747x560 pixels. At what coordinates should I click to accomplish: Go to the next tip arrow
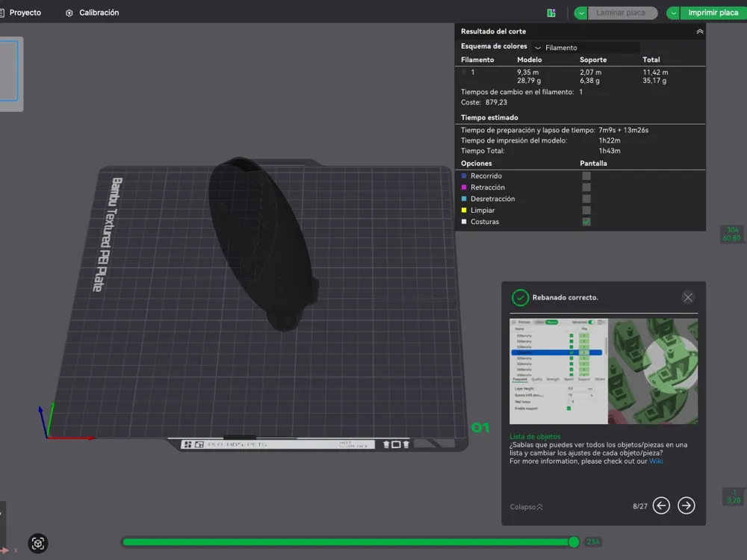(686, 505)
